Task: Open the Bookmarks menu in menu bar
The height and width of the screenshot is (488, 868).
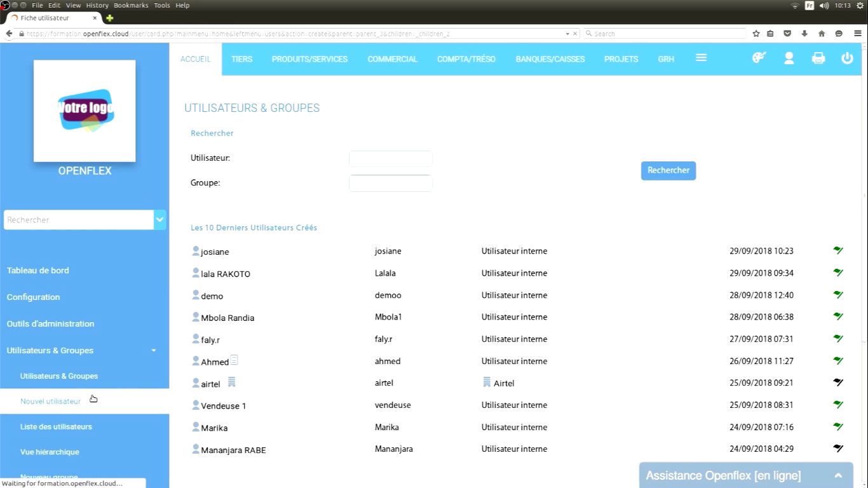Action: [x=131, y=5]
